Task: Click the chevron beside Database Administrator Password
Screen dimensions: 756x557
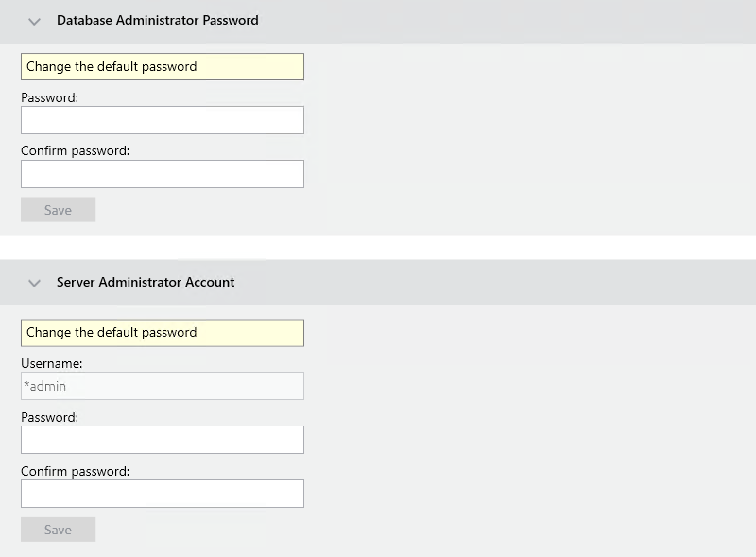Action: pos(34,20)
